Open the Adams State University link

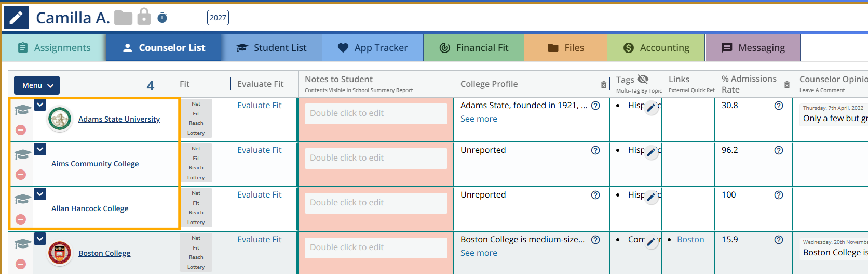pos(119,119)
